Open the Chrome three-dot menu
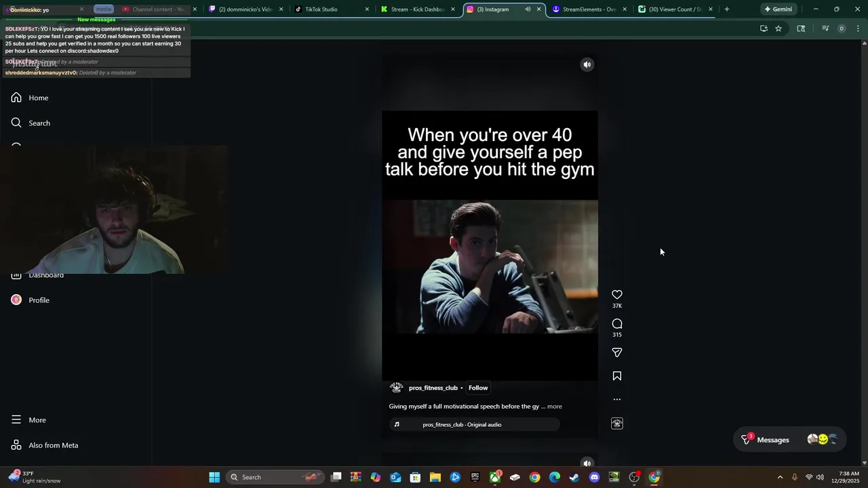The width and height of the screenshot is (868, 488). tap(859, 28)
